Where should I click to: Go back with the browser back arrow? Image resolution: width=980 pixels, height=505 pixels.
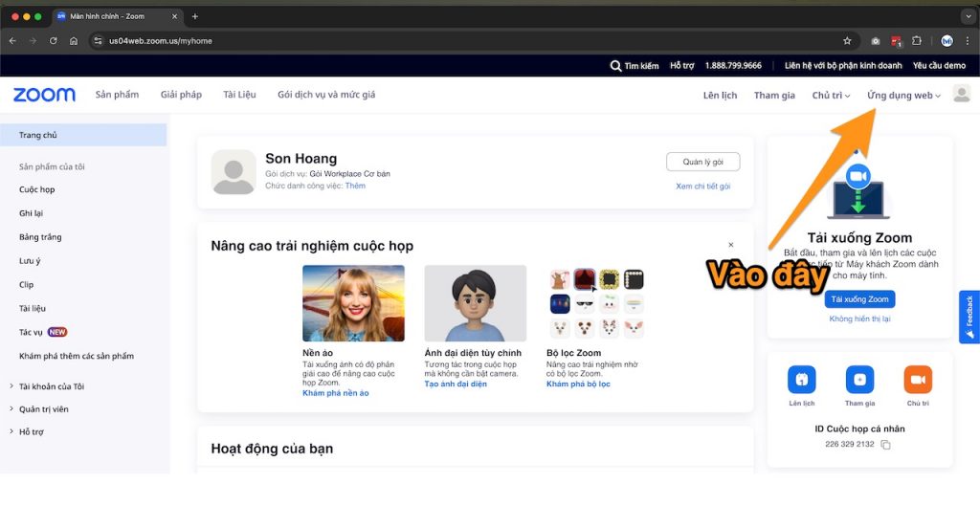coord(12,40)
